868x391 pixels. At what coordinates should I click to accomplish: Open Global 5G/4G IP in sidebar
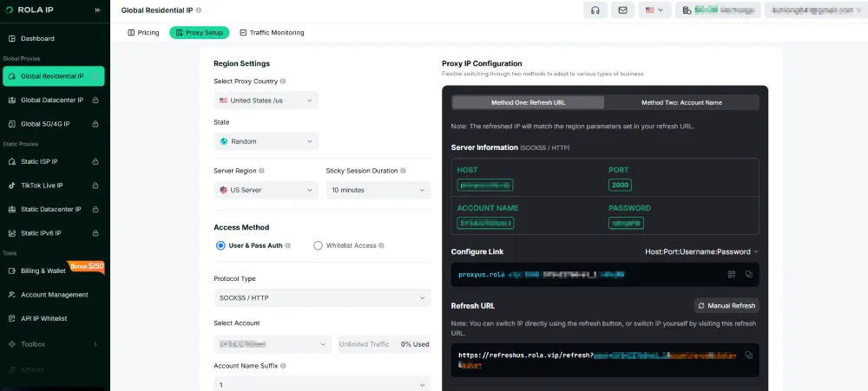click(x=53, y=124)
